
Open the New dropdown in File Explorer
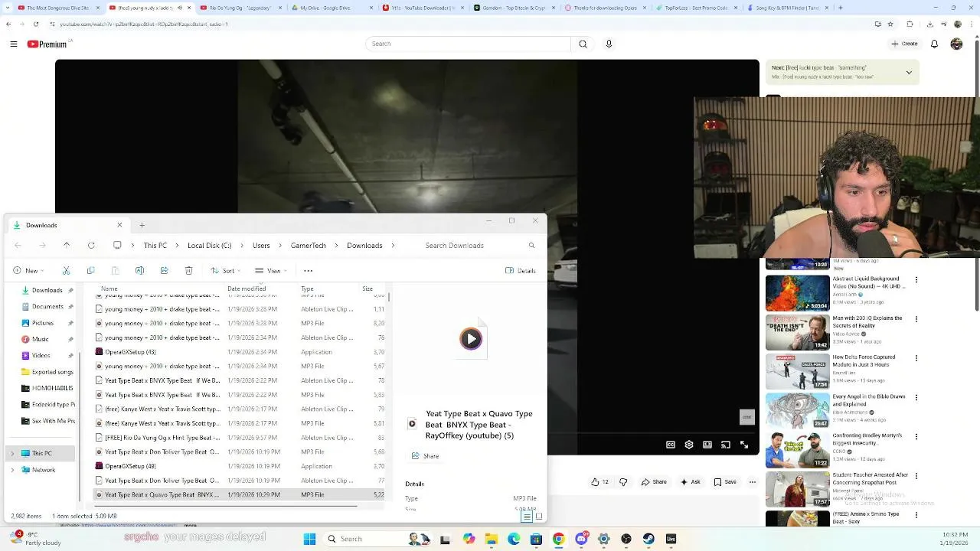pos(28,271)
